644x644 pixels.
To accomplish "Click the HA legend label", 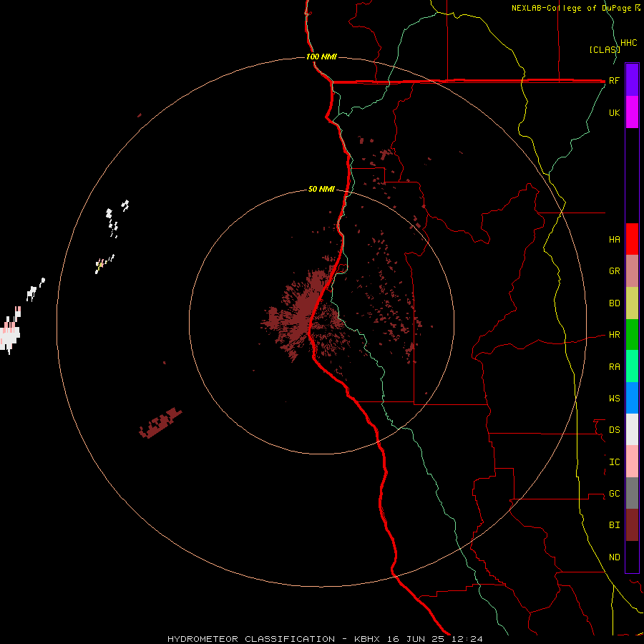I will pyautogui.click(x=614, y=239).
